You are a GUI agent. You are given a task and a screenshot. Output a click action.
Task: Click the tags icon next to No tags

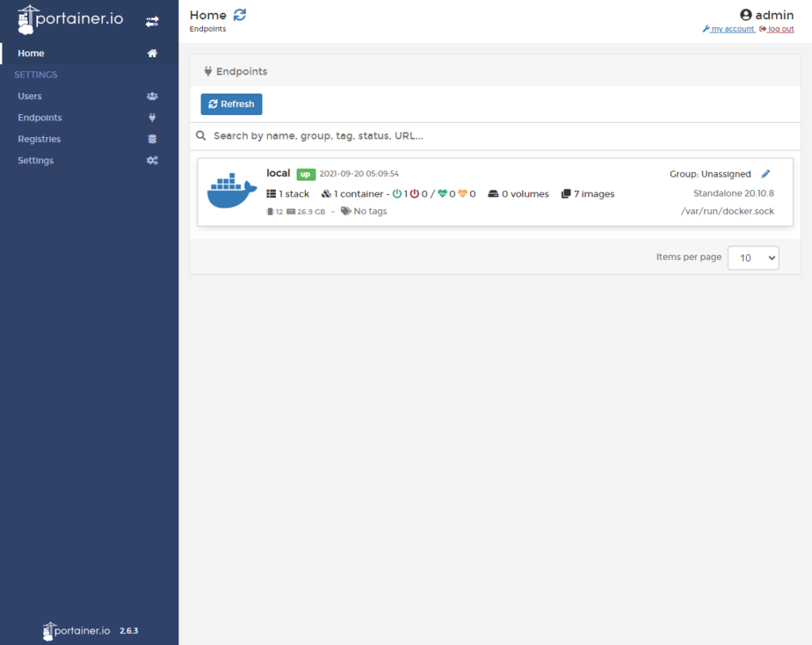coord(346,212)
